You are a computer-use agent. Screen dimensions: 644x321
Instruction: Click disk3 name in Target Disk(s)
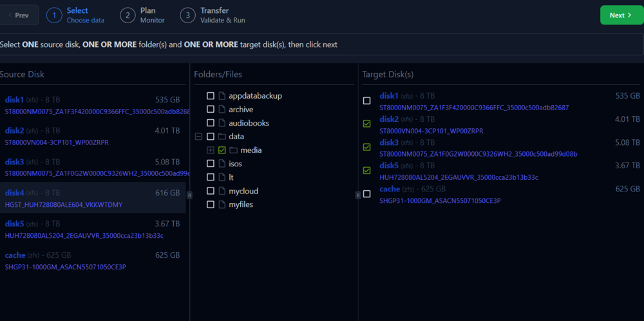[389, 142]
